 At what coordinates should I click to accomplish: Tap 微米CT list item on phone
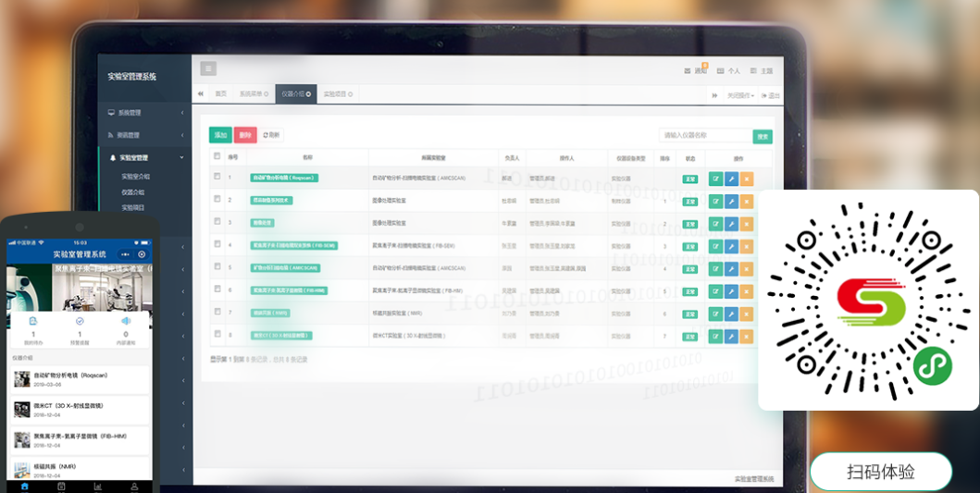pyautogui.click(x=81, y=410)
